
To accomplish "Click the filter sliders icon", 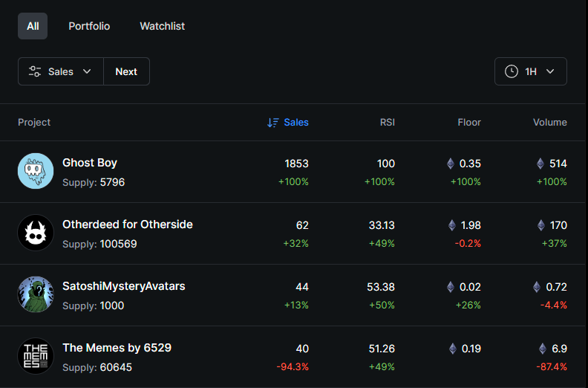I will [x=35, y=71].
